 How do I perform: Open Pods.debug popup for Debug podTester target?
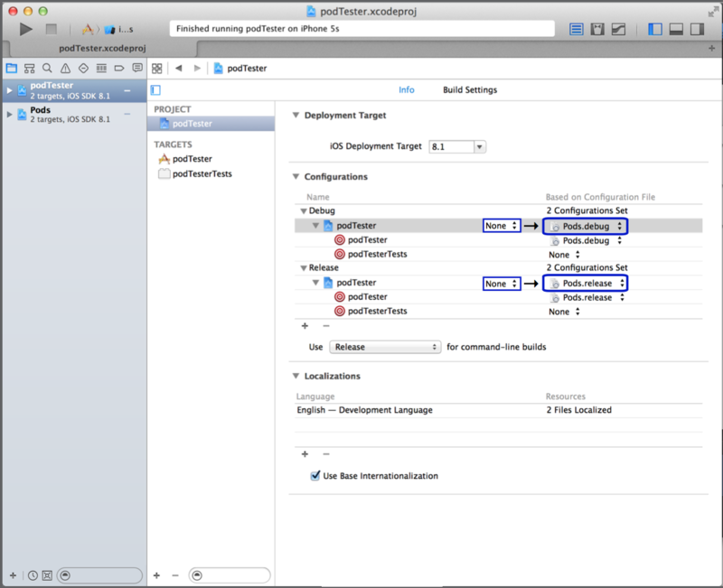point(586,240)
